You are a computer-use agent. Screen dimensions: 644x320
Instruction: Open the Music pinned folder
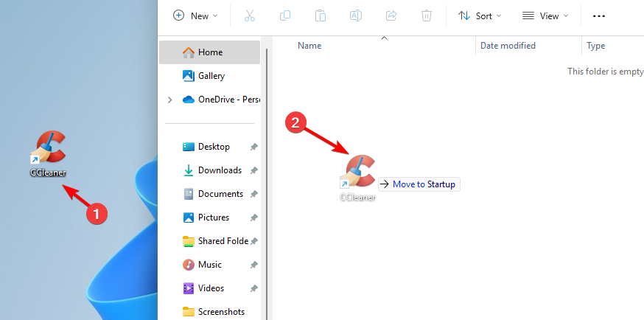pyautogui.click(x=202, y=265)
